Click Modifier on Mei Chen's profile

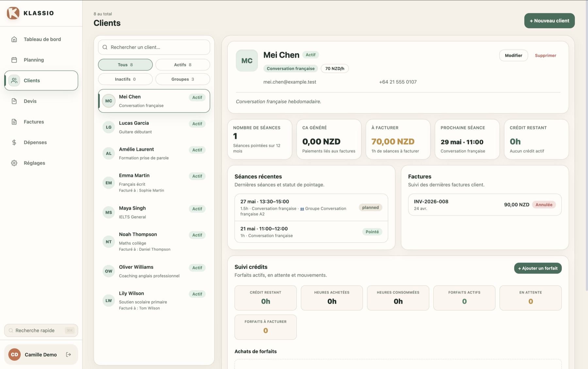pyautogui.click(x=513, y=55)
